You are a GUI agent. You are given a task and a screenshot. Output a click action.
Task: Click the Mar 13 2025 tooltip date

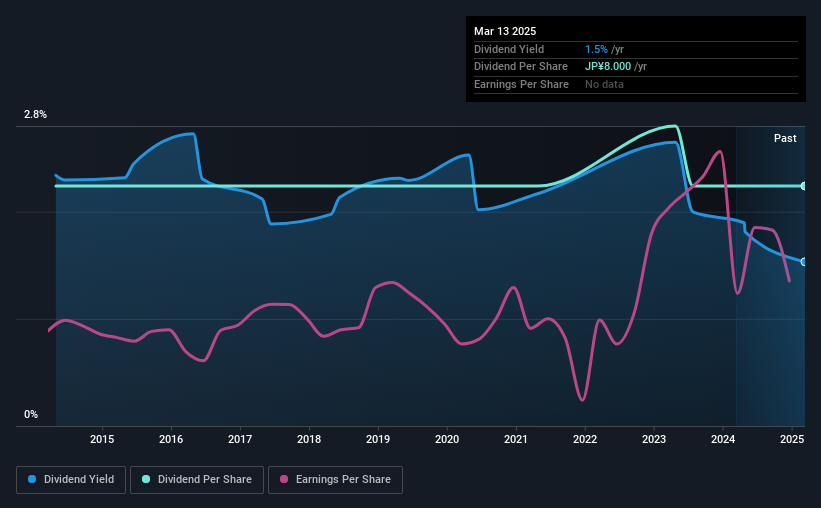pos(505,31)
